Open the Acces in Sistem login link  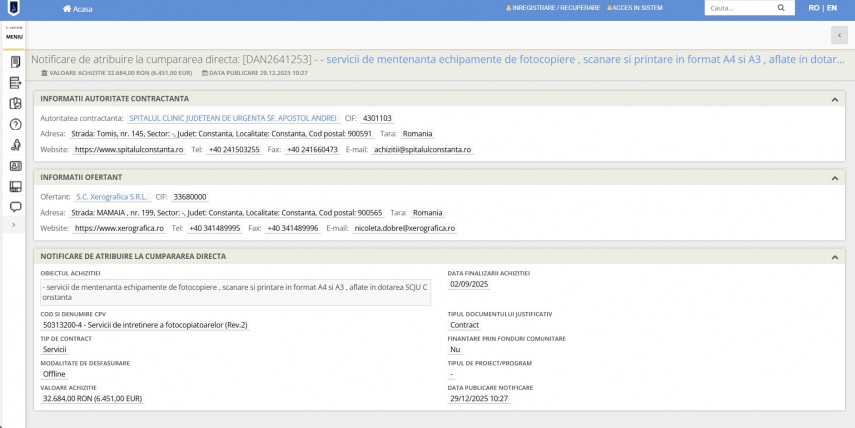(x=635, y=8)
